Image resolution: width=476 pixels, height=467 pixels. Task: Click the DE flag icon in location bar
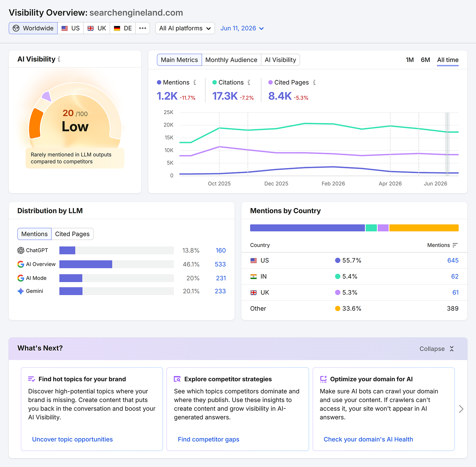click(117, 28)
